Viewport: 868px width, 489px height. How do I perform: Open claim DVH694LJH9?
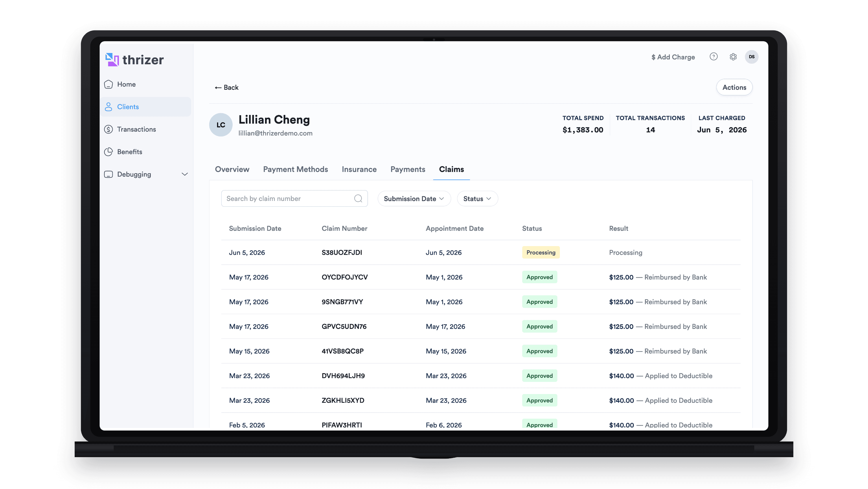(343, 376)
